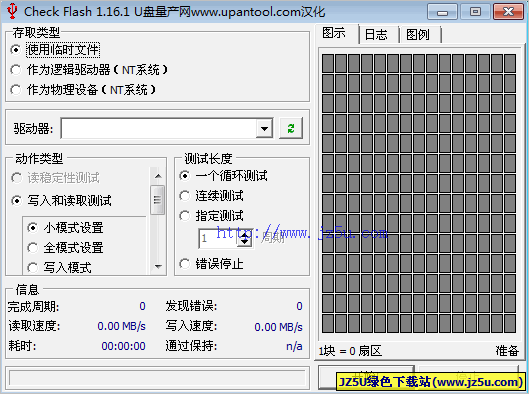The width and height of the screenshot is (529, 394).
Task: Select 作为逻辑驱动器 (NT系统) radio option
Action: tap(89, 70)
